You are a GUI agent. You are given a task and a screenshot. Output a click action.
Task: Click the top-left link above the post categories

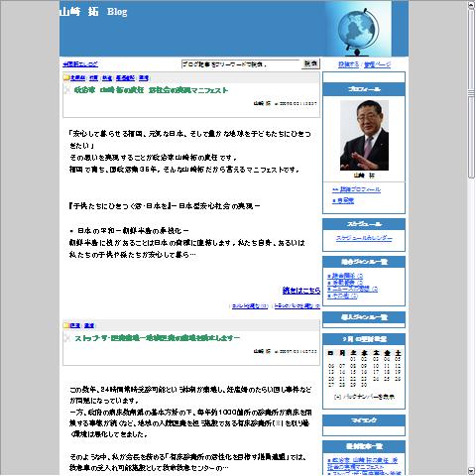point(80,64)
